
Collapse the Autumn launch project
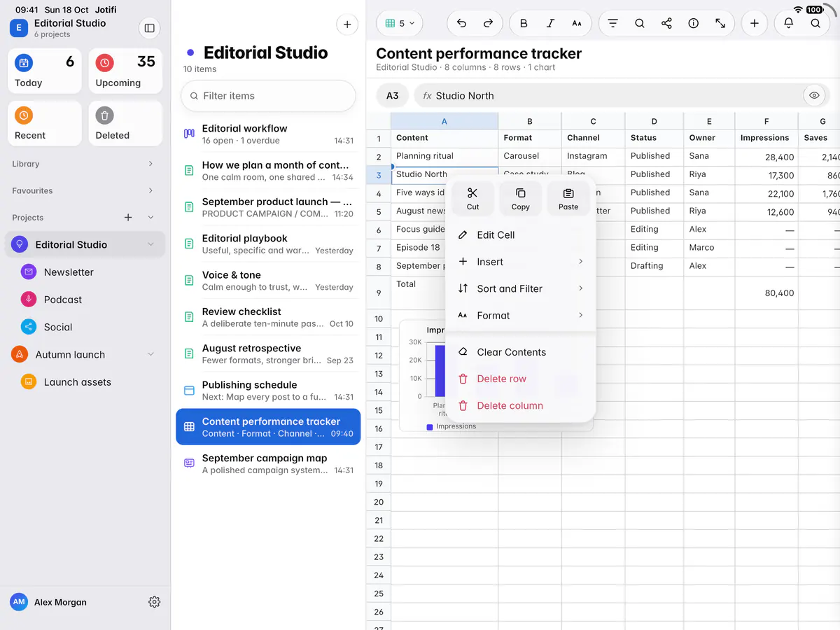click(x=150, y=355)
